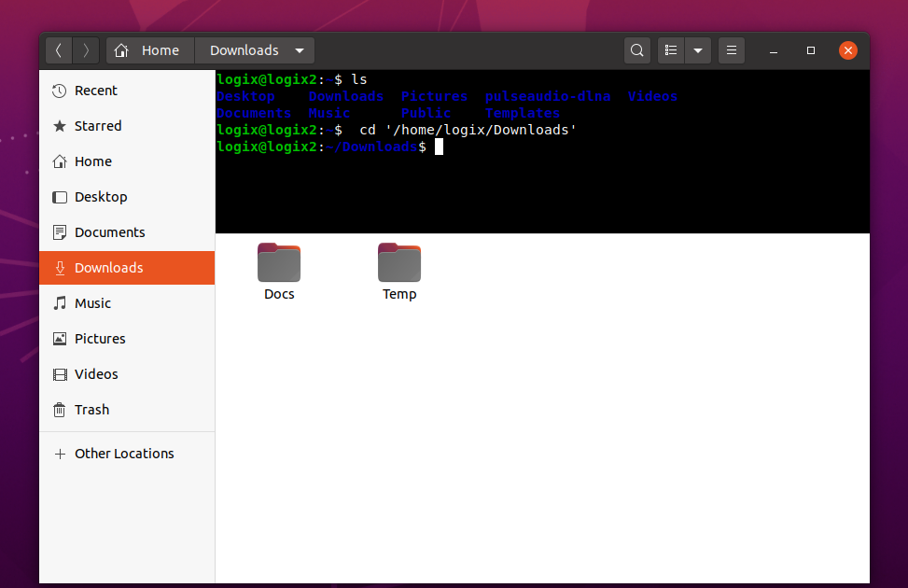The width and height of the screenshot is (908, 588).
Task: Click the Downloads arrow icon in sidebar
Action: point(59,268)
